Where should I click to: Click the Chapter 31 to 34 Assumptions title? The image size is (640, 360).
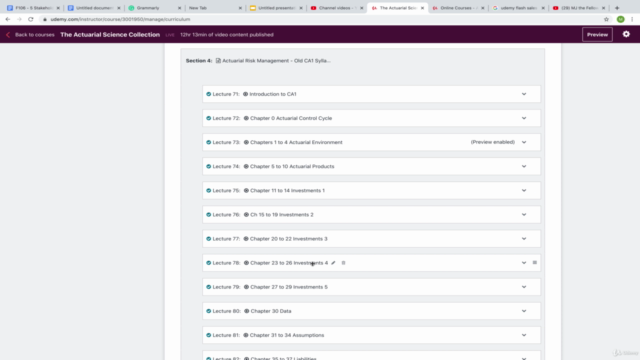(287, 335)
